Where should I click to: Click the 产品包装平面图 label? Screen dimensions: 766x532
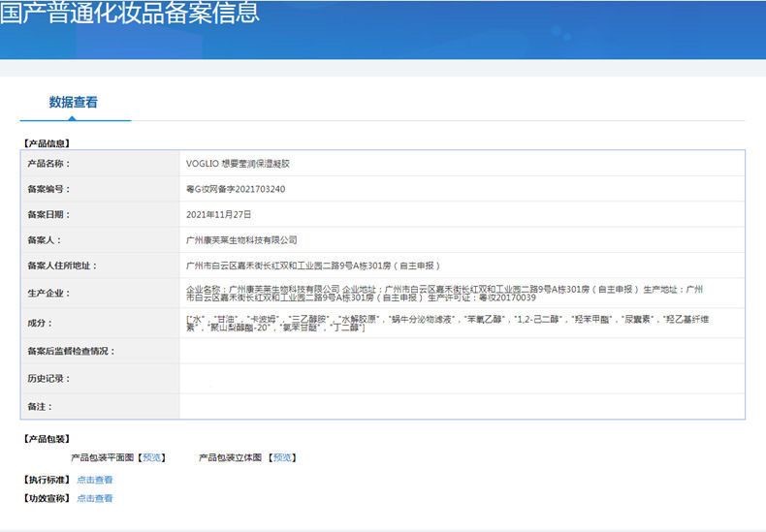(102, 457)
